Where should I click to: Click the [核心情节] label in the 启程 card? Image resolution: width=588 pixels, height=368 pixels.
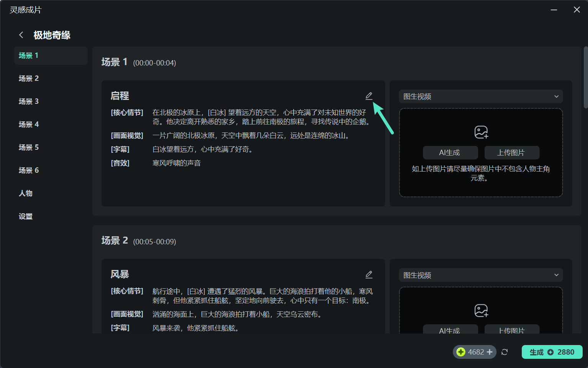point(127,113)
